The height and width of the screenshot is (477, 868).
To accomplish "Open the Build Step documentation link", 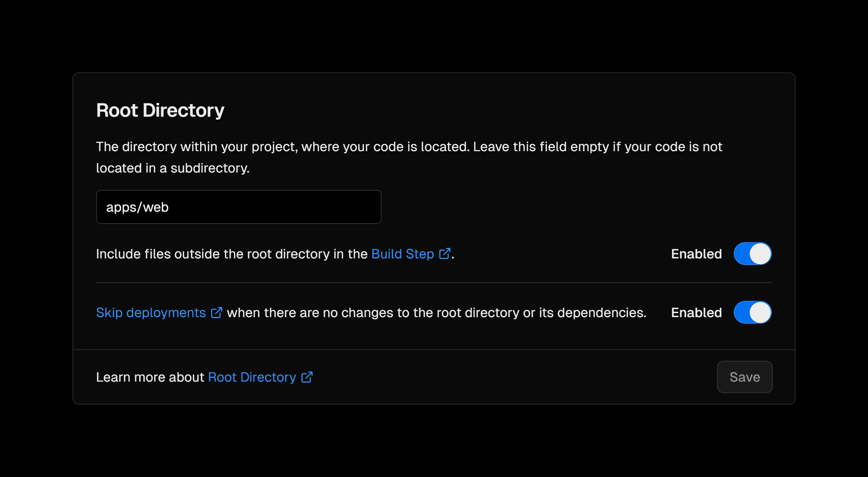I will (x=402, y=254).
